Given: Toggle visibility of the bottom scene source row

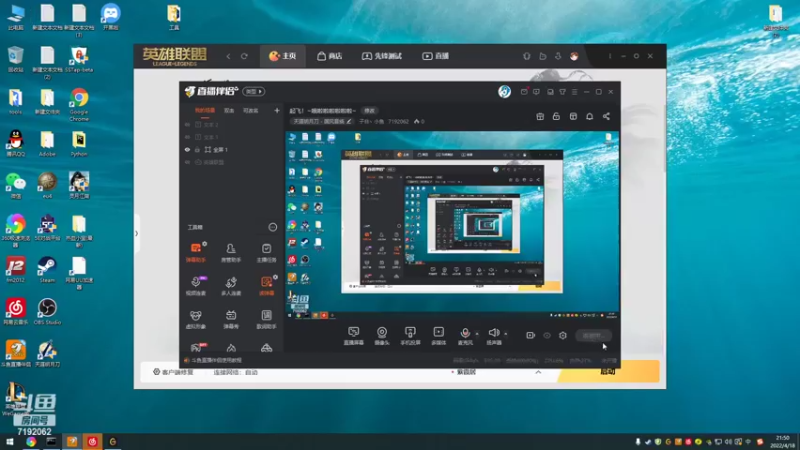Looking at the screenshot, I should coord(187,162).
